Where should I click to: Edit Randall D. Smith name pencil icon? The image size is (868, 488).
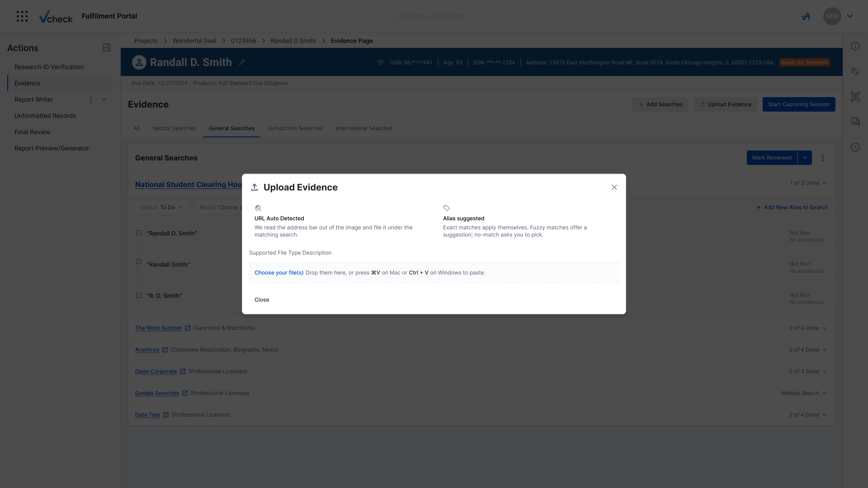(242, 62)
